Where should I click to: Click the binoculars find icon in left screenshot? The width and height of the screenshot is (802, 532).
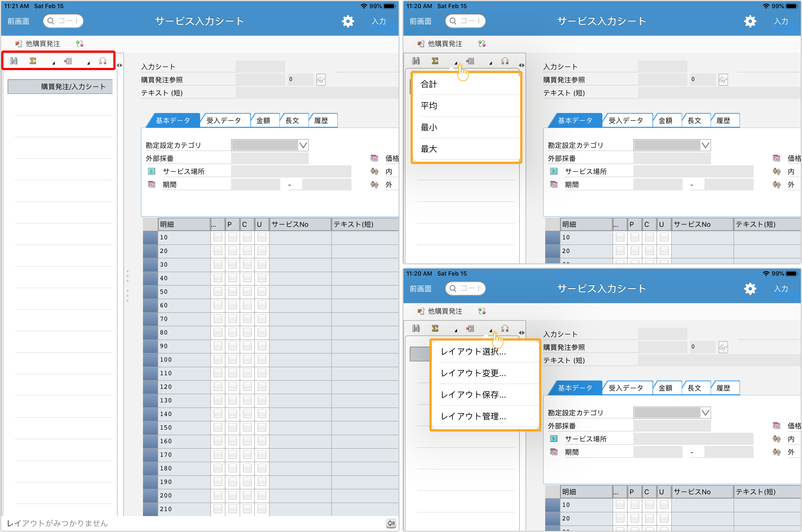(13, 61)
